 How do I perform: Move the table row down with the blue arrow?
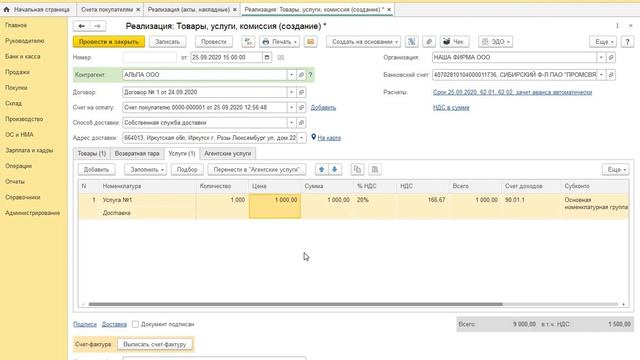coord(335,169)
